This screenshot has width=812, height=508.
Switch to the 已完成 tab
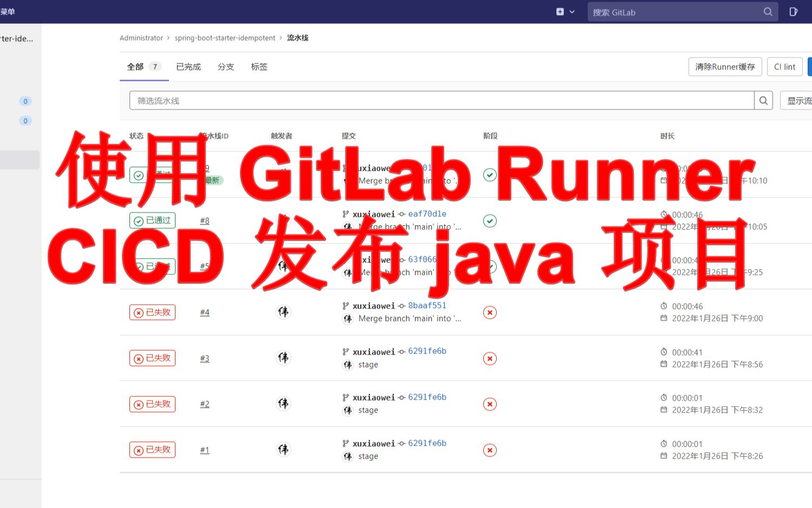click(x=189, y=67)
